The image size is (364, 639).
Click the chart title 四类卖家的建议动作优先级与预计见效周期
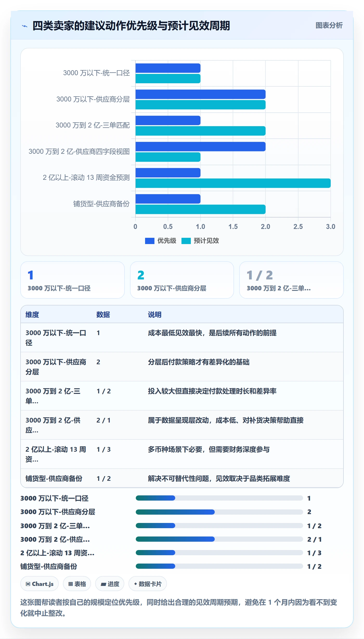pos(131,26)
